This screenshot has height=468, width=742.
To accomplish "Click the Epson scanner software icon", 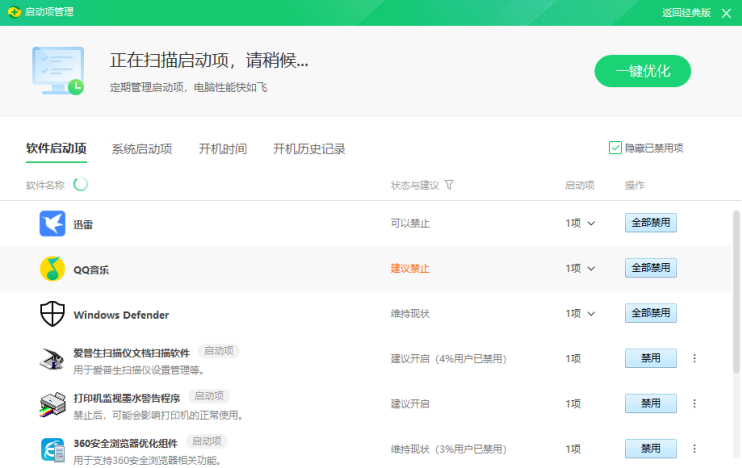I will [x=52, y=359].
